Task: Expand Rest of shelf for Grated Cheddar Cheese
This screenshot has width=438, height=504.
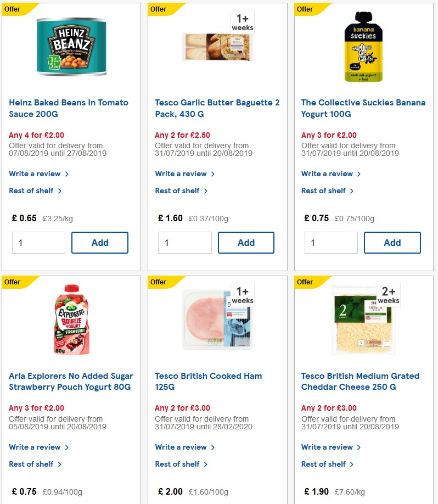Action: pyautogui.click(x=323, y=464)
